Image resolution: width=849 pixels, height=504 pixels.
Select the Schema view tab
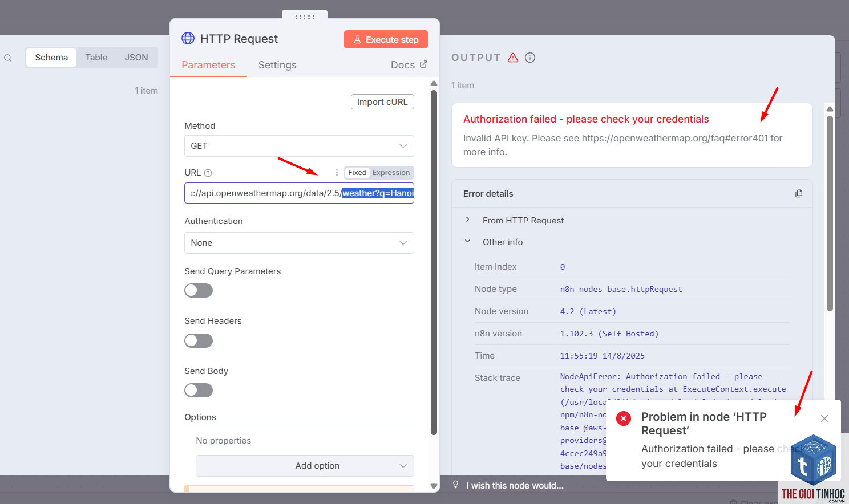pos(51,58)
